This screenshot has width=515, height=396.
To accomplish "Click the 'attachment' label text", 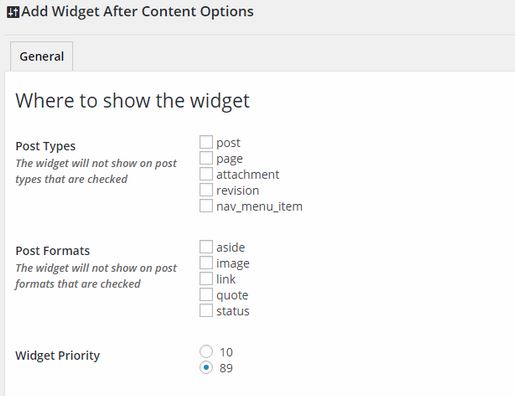I will pos(248,174).
